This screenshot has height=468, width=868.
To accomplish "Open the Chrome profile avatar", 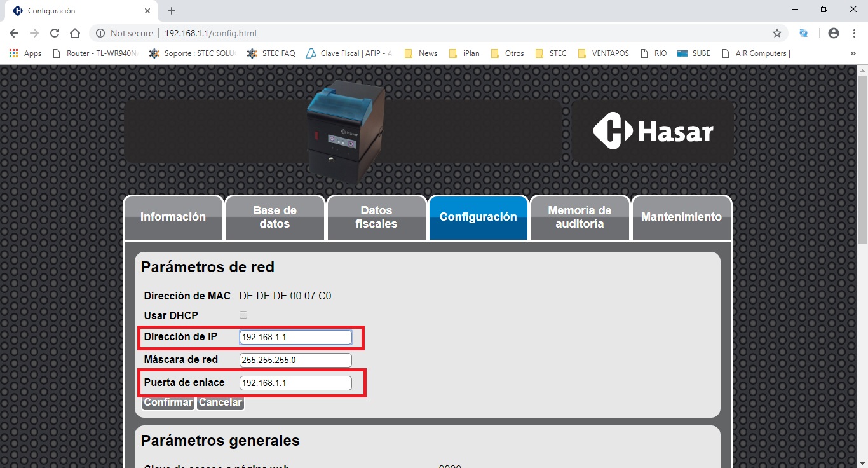I will point(834,33).
